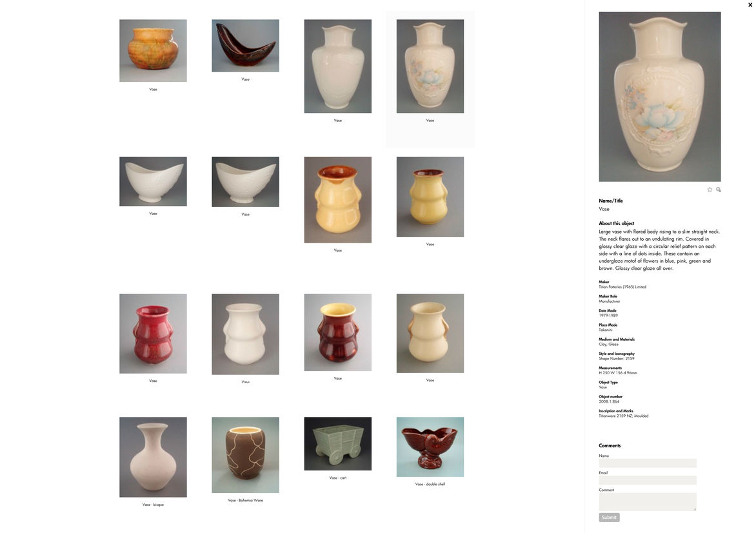Screen dimensions: 756x533
Task: Close the detail panel with the X icon
Action: click(x=750, y=5)
